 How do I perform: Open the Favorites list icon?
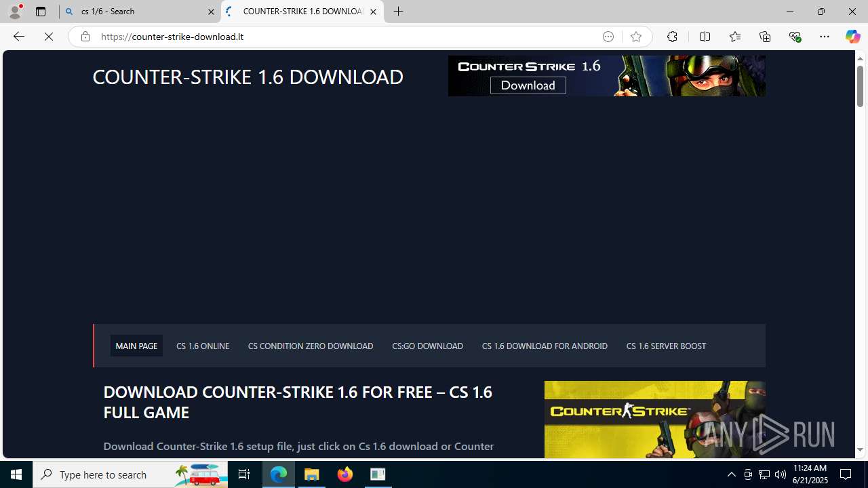click(734, 37)
